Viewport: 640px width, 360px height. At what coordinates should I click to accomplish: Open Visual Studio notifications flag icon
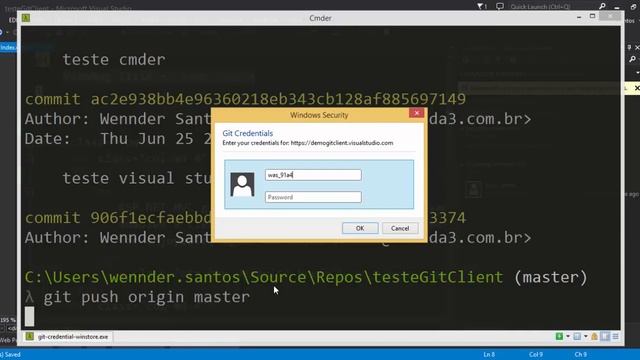coord(482,6)
